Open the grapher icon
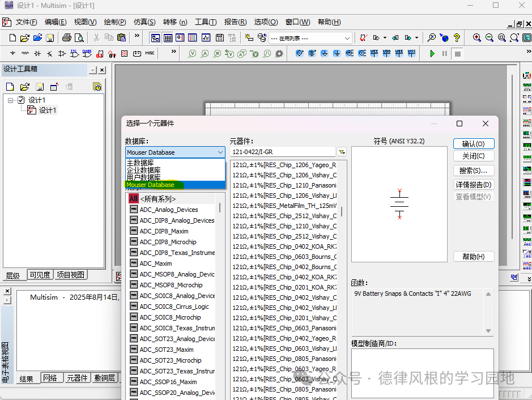 pos(206,37)
